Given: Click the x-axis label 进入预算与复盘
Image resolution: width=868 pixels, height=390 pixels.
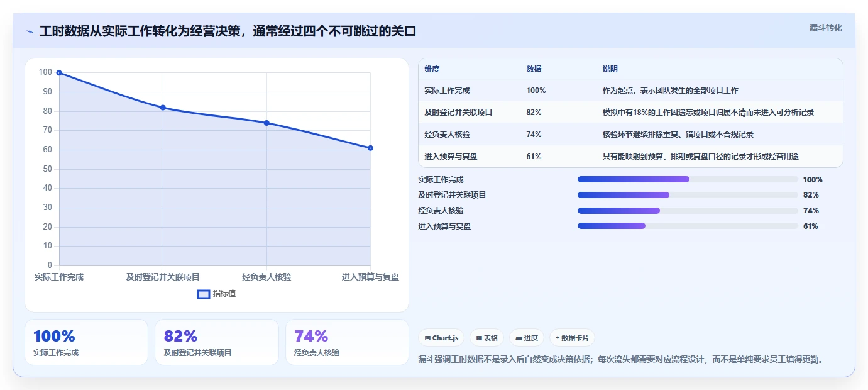Looking at the screenshot, I should tap(370, 277).
